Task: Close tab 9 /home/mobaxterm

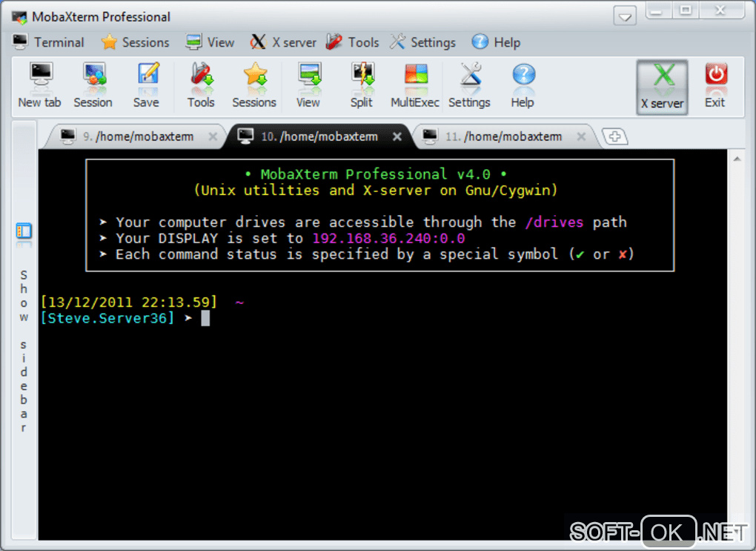Action: (x=213, y=137)
